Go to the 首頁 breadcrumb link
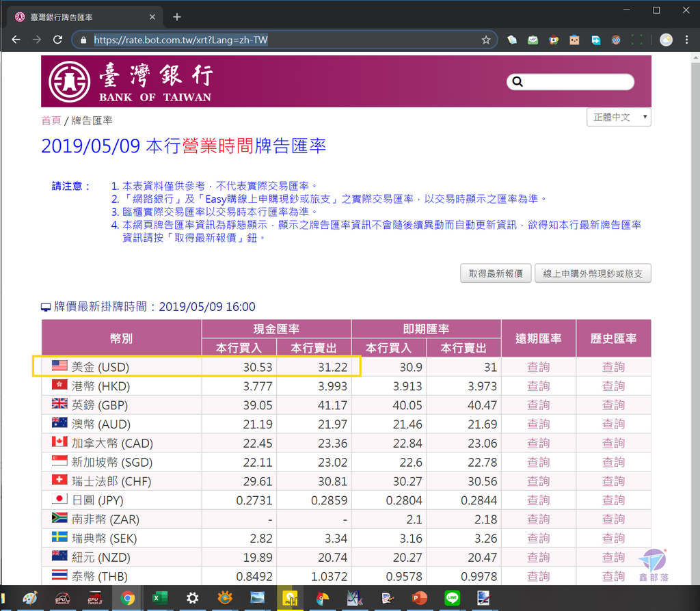The width and height of the screenshot is (700, 611). [51, 120]
